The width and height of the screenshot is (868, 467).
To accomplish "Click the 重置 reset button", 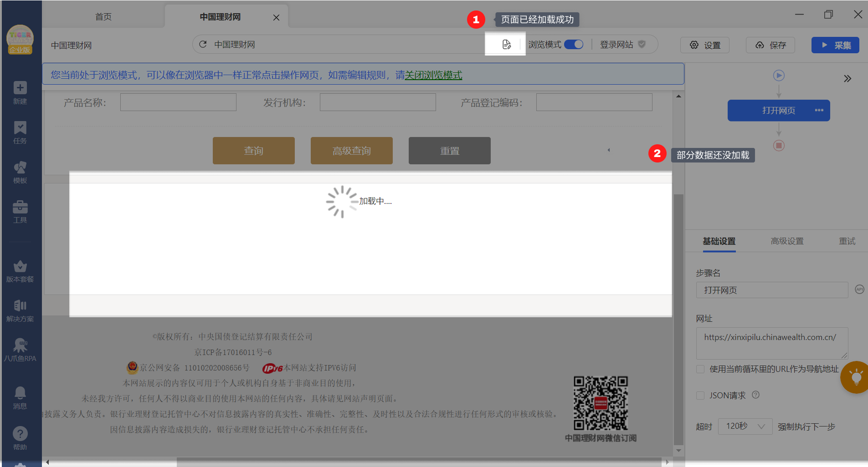I will tap(450, 151).
